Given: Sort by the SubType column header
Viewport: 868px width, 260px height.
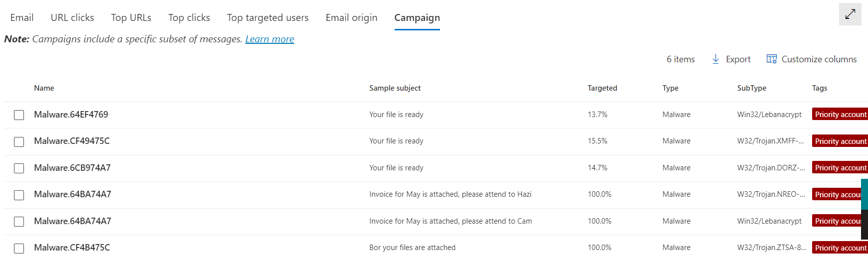Looking at the screenshot, I should [752, 88].
